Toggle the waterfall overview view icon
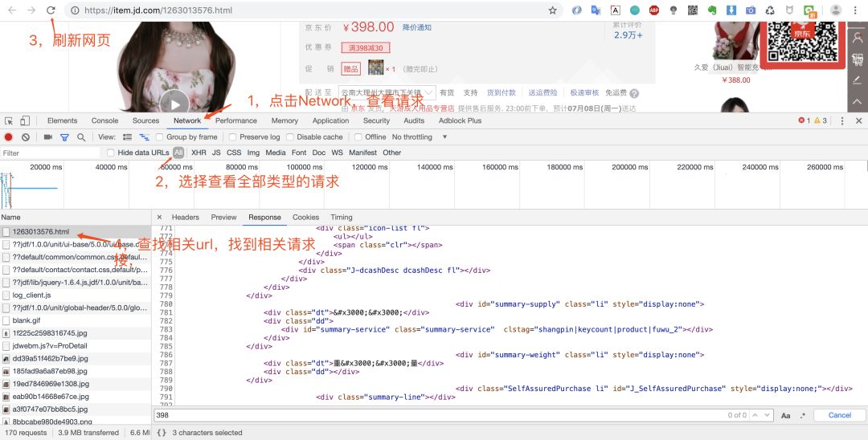The image size is (868, 440). click(x=145, y=137)
